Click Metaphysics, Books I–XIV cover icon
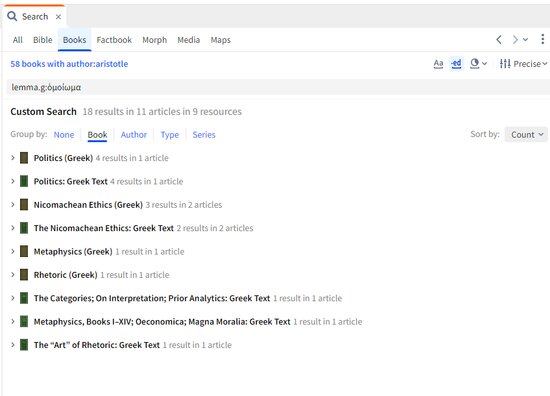 pyautogui.click(x=24, y=321)
